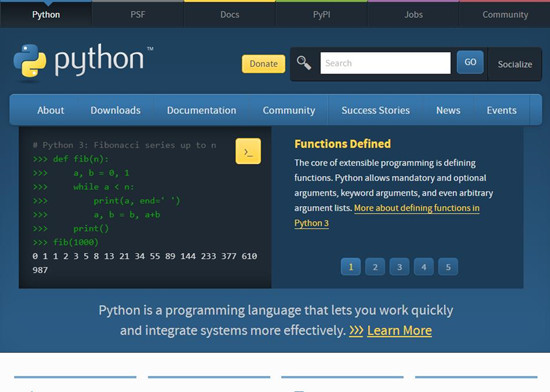Screen dimensions: 550x392
Task: Open the Community main navigation menu
Action: coord(289,110)
